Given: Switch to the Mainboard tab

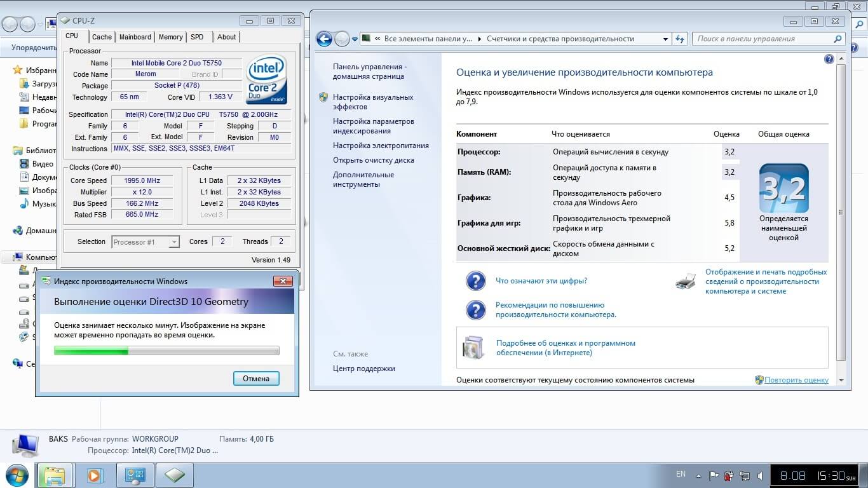Looking at the screenshot, I should point(135,37).
